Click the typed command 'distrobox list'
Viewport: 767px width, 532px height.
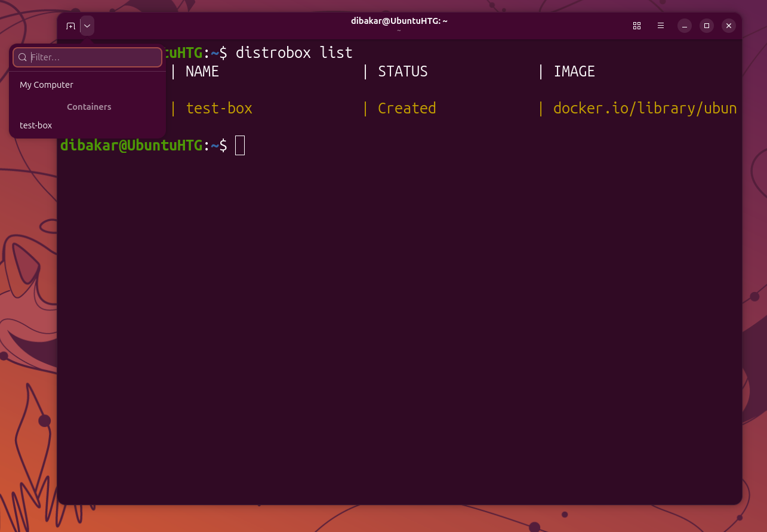(294, 53)
